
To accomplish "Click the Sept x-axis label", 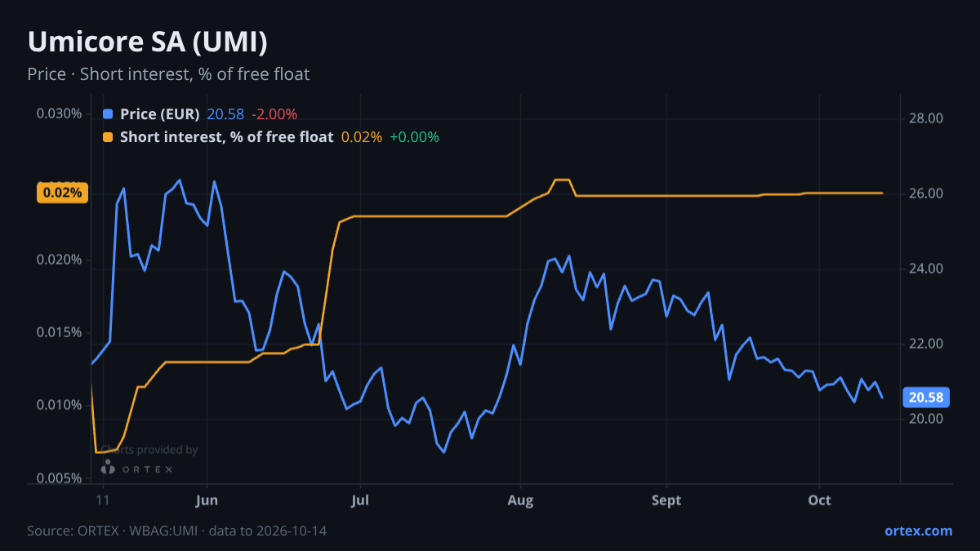I will click(x=667, y=500).
